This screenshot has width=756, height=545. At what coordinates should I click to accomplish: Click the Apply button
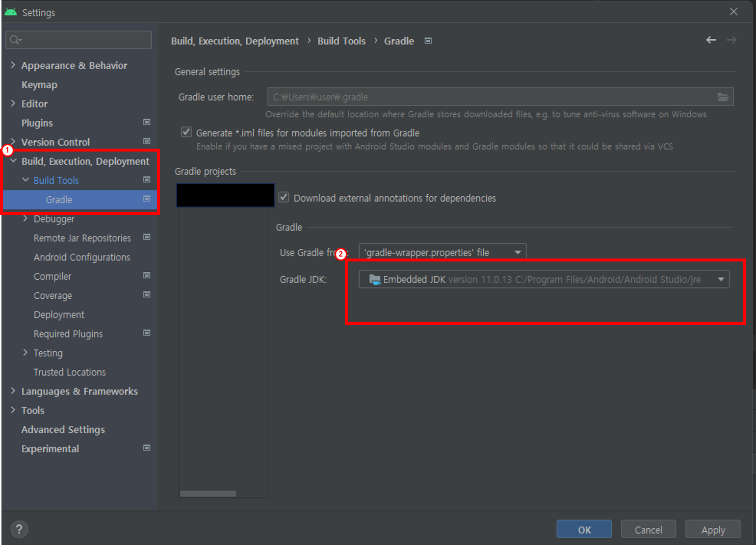[713, 529]
